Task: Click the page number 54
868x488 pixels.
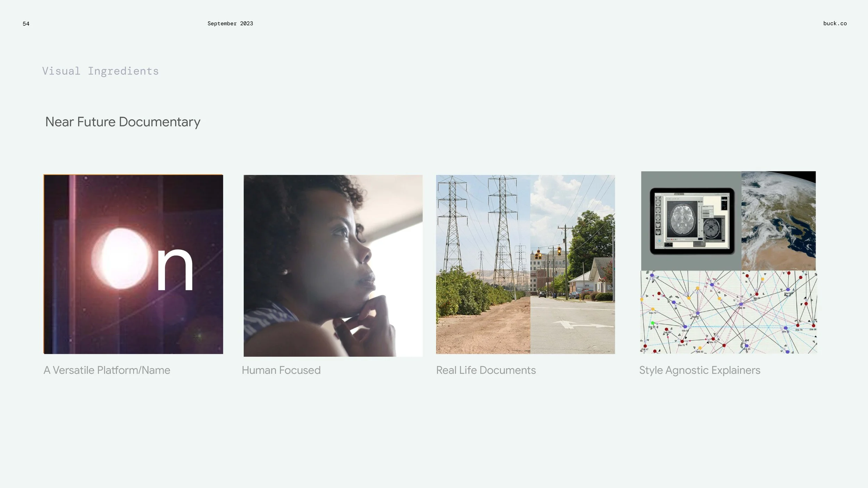Action: point(26,24)
